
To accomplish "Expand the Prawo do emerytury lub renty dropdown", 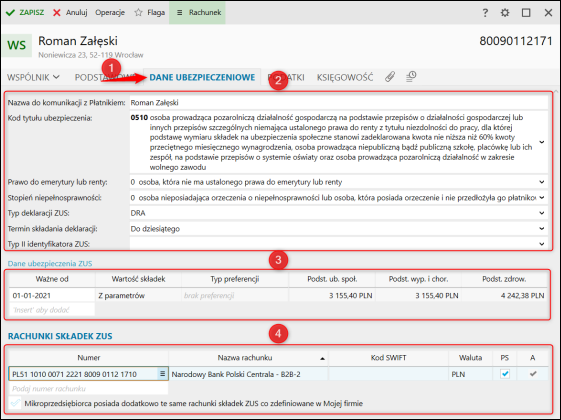I will 542,182.
